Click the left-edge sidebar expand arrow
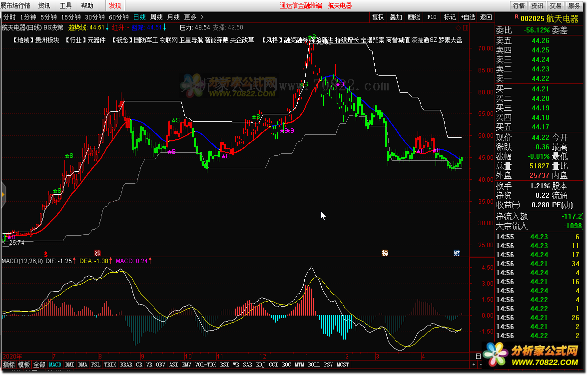Viewport: 588px width, 375px height. tap(3, 194)
